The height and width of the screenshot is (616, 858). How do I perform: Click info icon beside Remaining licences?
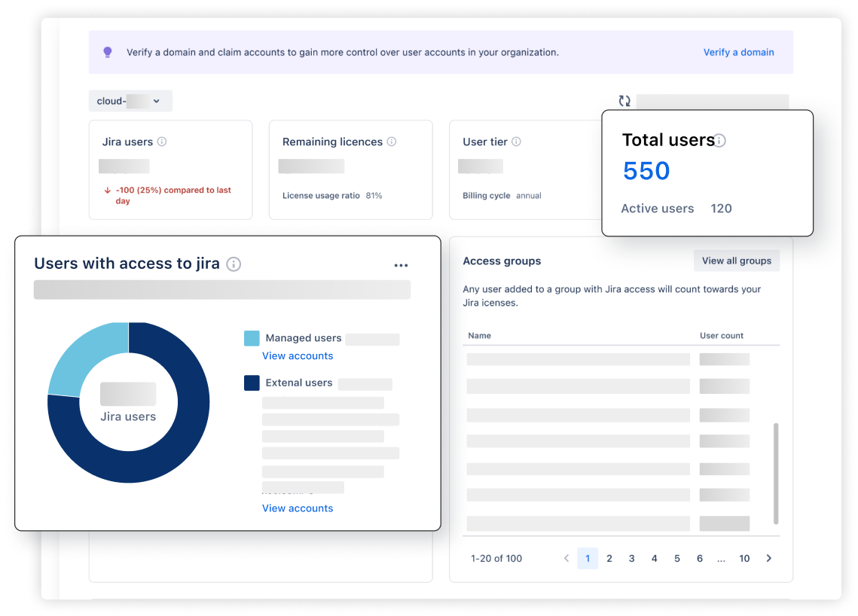click(x=392, y=142)
